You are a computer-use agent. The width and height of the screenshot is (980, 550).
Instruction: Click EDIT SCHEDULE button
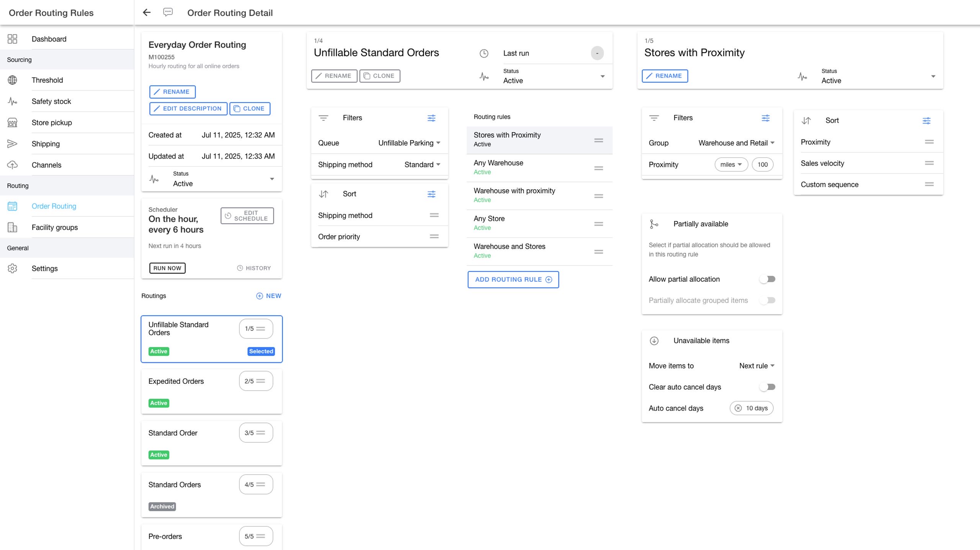[247, 216]
